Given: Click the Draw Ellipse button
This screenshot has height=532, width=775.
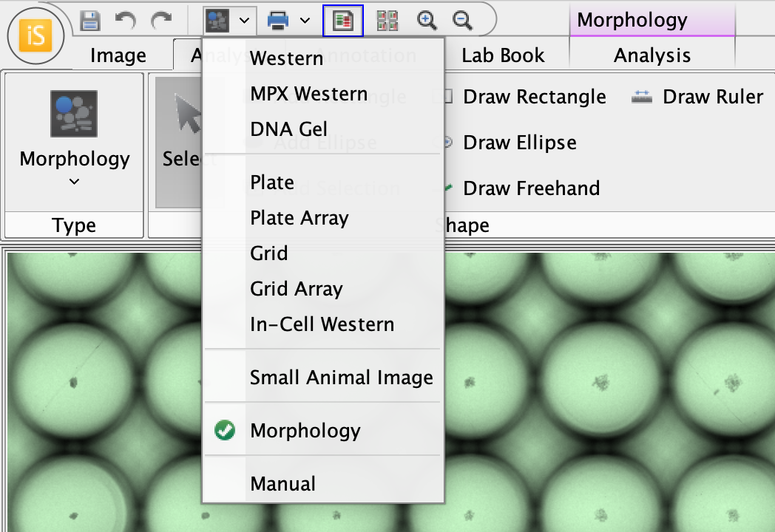Looking at the screenshot, I should coord(511,143).
